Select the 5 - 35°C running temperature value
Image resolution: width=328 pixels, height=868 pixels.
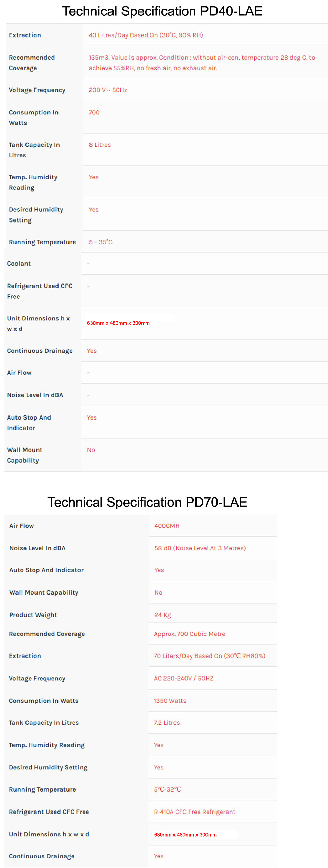pyautogui.click(x=100, y=242)
